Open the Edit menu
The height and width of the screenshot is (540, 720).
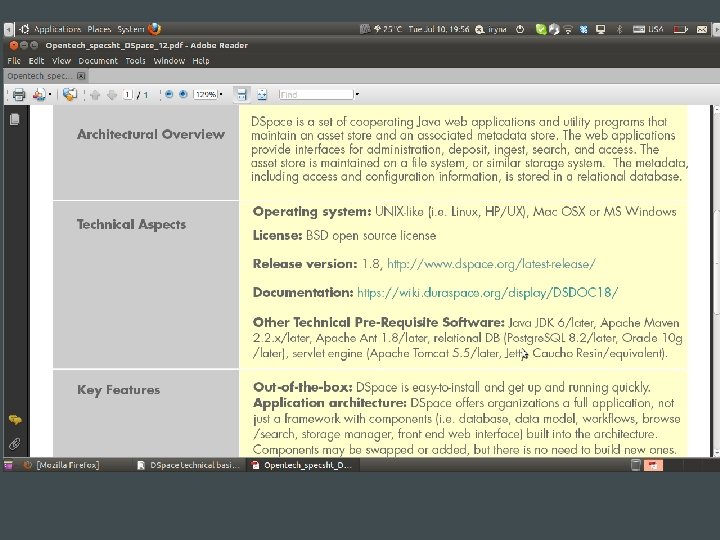point(36,61)
